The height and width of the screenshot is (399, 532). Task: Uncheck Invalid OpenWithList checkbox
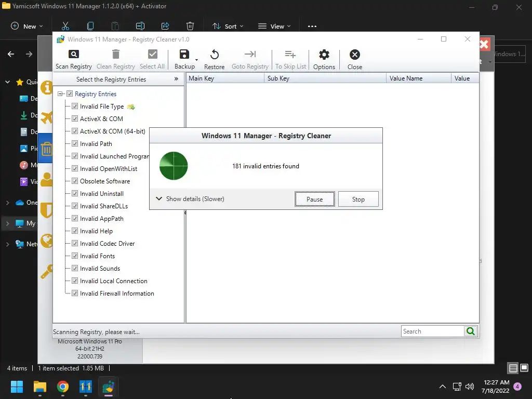tap(75, 169)
